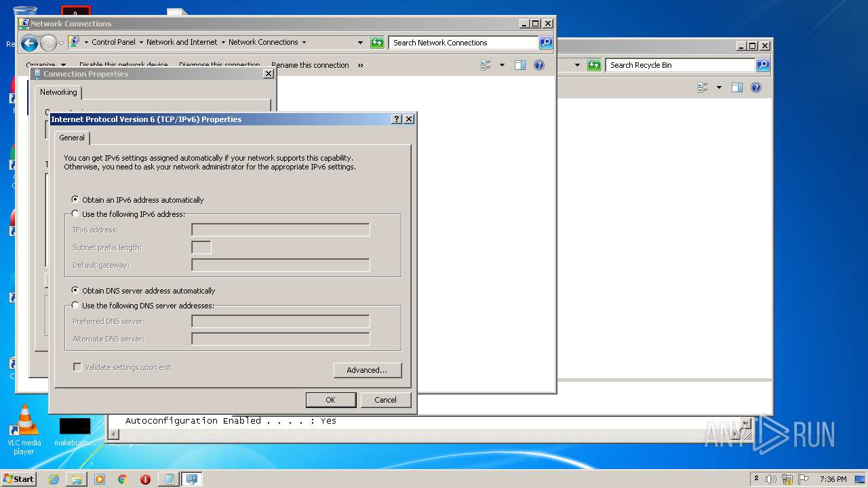This screenshot has height=488, width=868.
Task: Change view icon in Recycle Bin window
Action: [703, 87]
